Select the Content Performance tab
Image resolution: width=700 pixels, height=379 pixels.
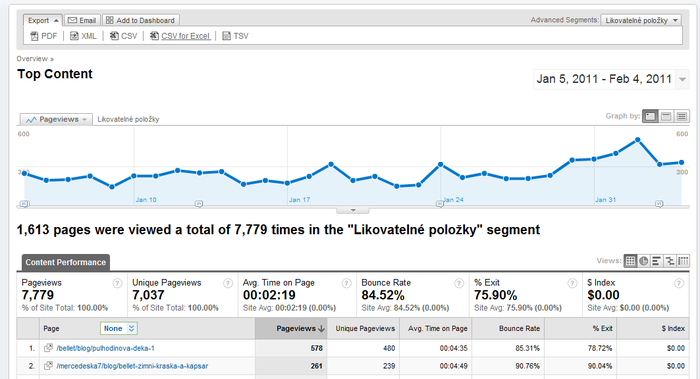(66, 262)
